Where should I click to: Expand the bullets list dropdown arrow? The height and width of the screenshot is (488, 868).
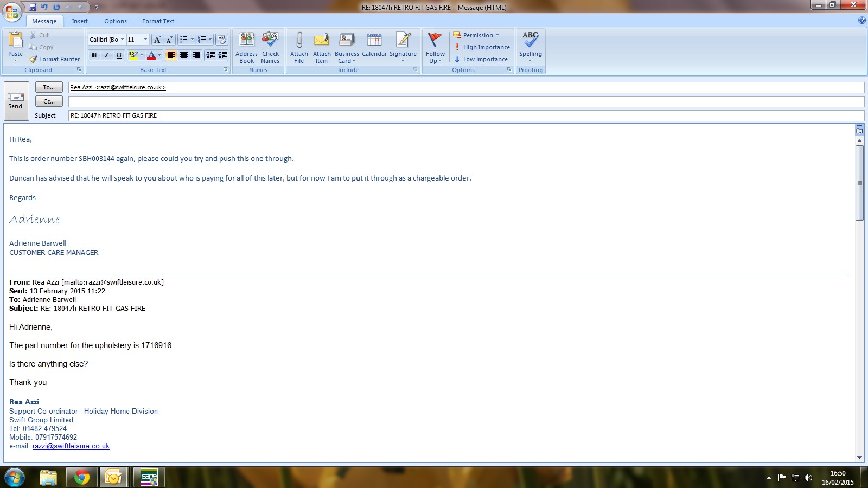pyautogui.click(x=192, y=40)
